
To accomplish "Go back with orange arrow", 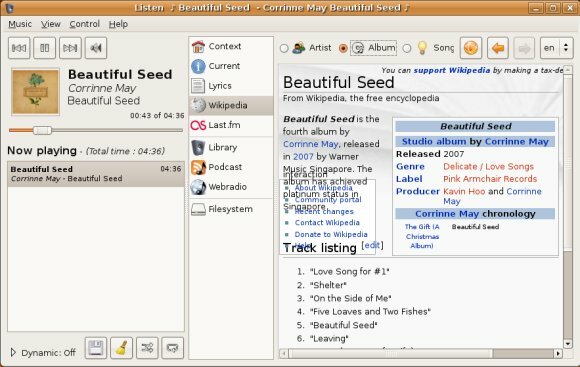I will pos(498,48).
